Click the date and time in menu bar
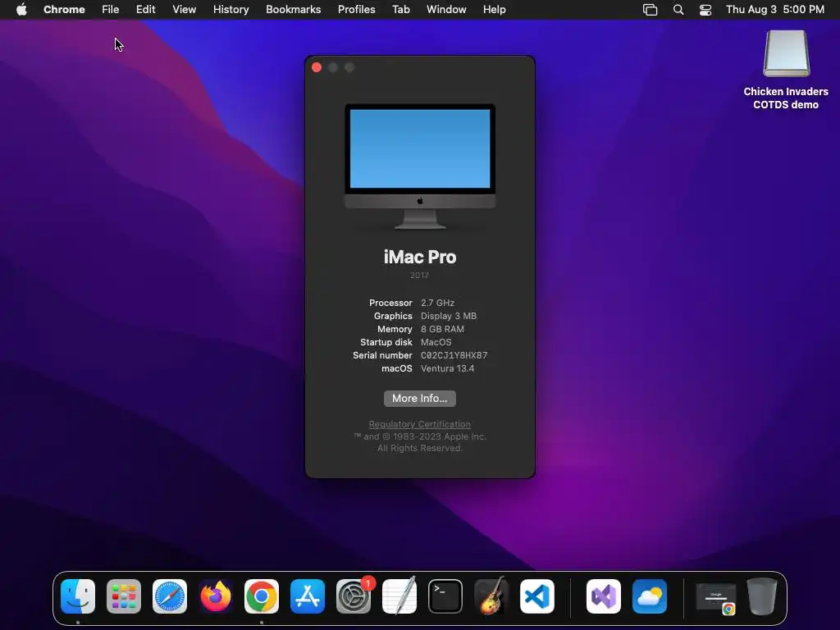 pyautogui.click(x=775, y=9)
